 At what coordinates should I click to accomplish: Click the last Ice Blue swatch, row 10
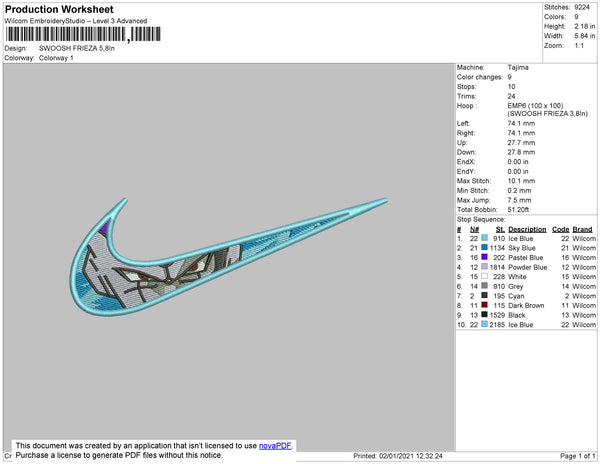484,324
